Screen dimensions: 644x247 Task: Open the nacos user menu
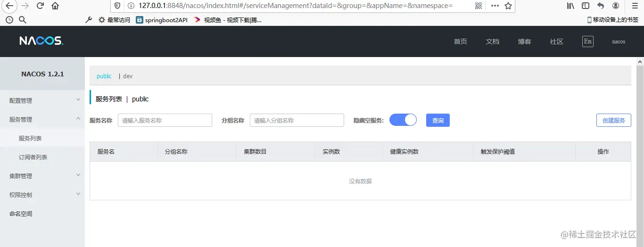click(x=619, y=41)
